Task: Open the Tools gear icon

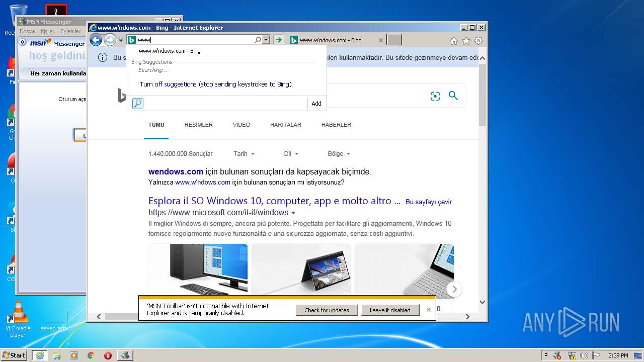Action: click(478, 41)
